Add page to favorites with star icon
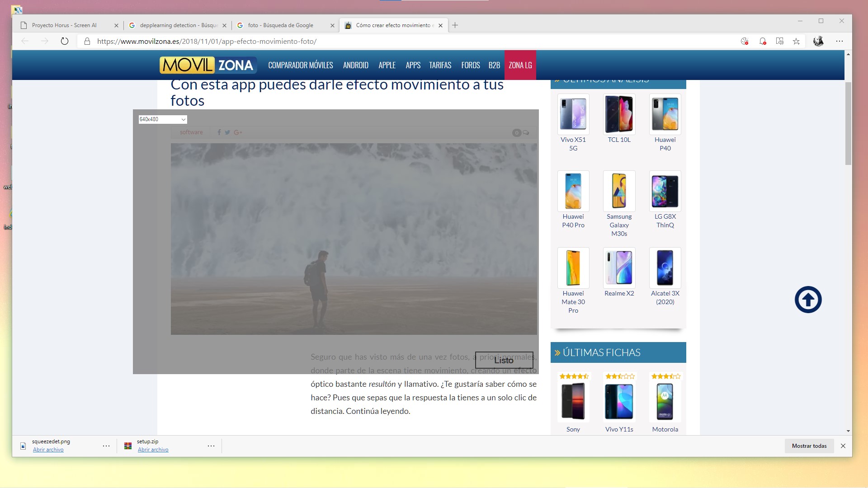 pyautogui.click(x=797, y=41)
